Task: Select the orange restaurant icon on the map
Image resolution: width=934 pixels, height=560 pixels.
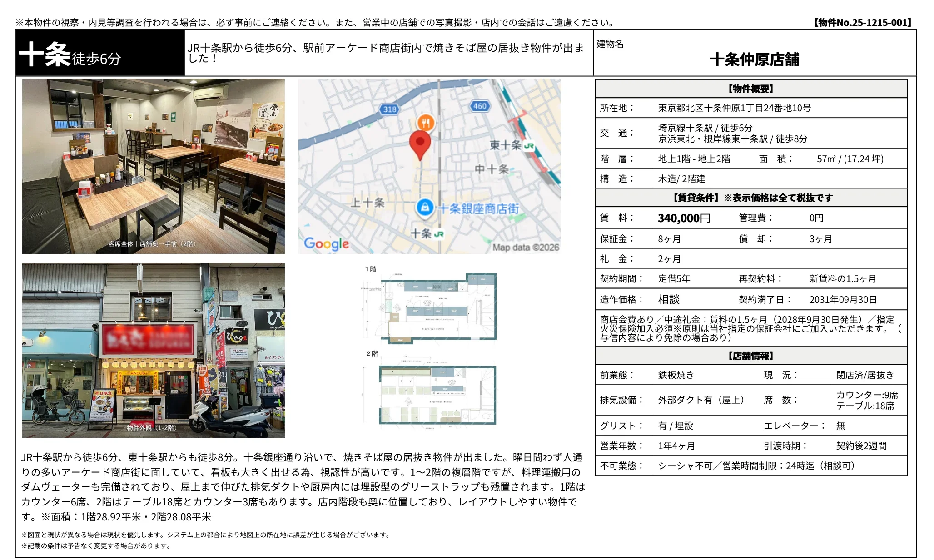Action: 426,123
